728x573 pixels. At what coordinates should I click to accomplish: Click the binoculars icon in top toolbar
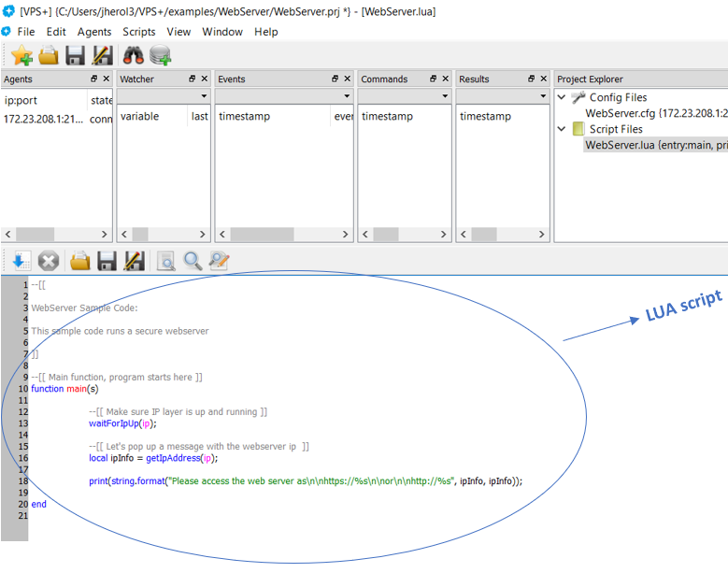click(133, 56)
